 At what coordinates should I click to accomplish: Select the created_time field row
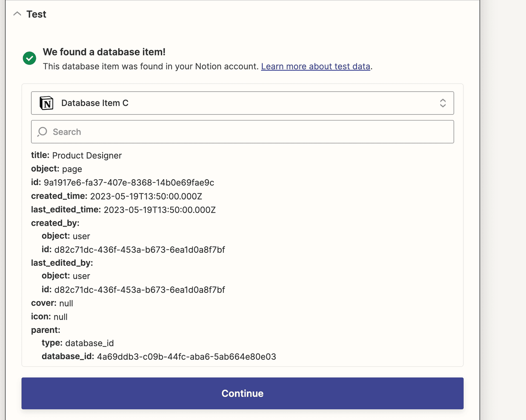point(117,196)
